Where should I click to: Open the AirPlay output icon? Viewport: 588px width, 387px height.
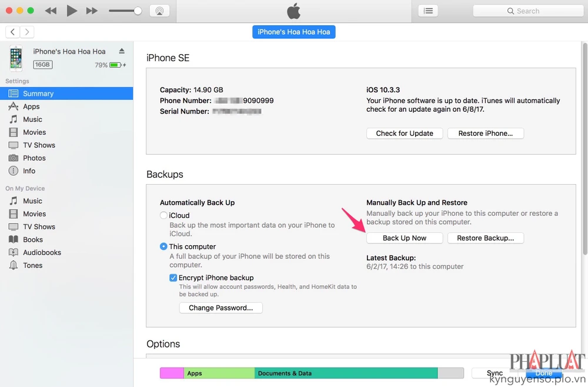(x=159, y=11)
